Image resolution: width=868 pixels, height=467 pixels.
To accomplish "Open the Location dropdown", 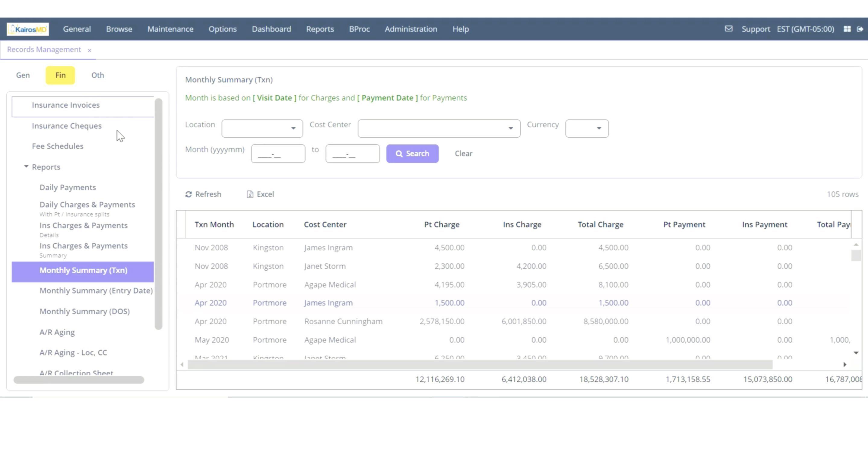I will 262,129.
